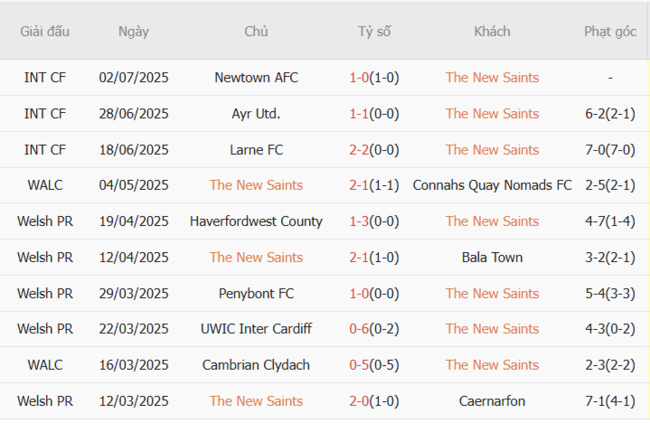Click the 'Giải đấu' column header
Image resolution: width=650 pixels, height=423 pixels.
pos(45,31)
